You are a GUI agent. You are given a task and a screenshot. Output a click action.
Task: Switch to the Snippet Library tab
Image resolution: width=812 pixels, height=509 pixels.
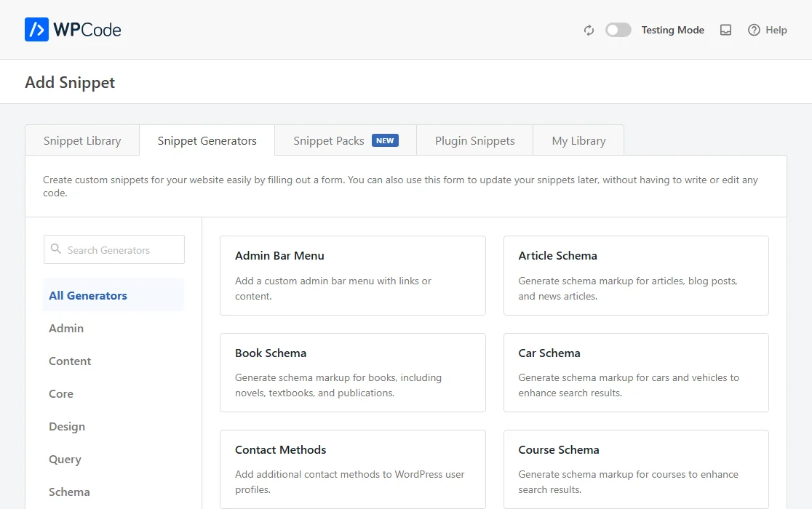pyautogui.click(x=82, y=140)
